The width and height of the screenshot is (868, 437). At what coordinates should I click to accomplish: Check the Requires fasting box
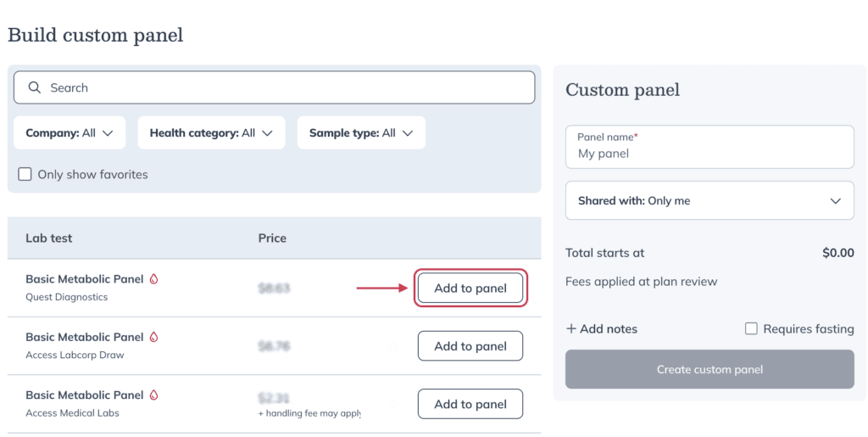point(751,329)
